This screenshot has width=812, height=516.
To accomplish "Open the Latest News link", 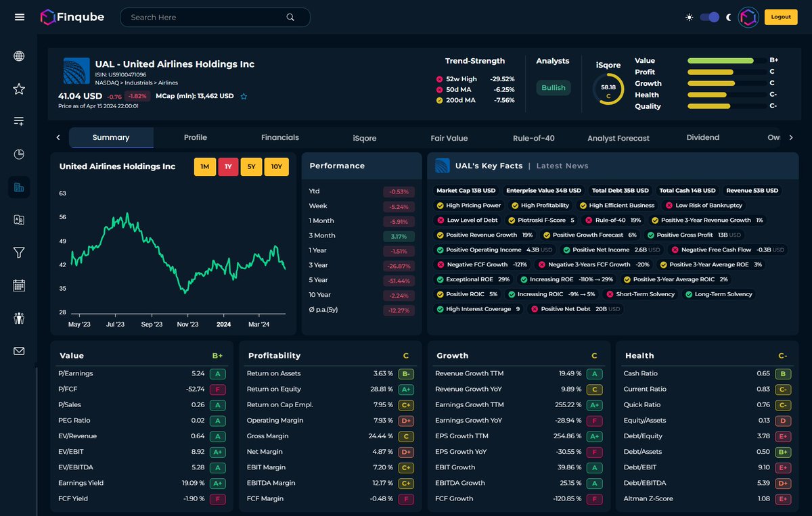I will click(562, 166).
